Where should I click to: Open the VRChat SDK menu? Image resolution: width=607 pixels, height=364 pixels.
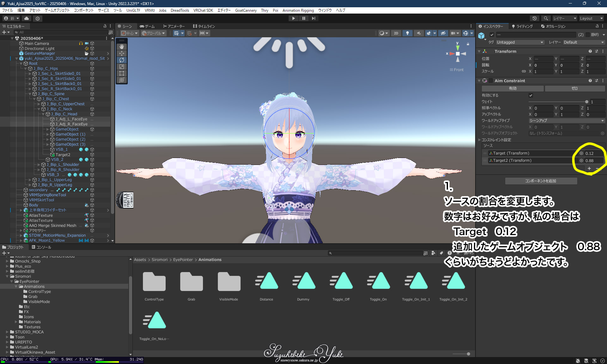(203, 10)
